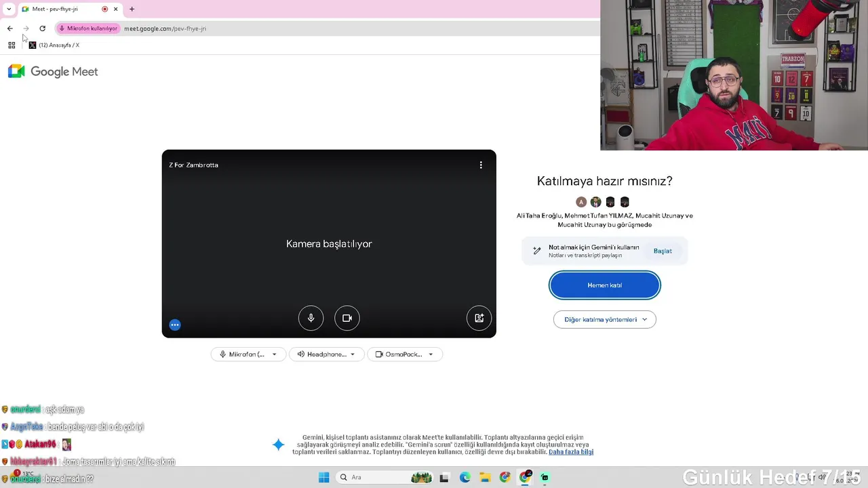The height and width of the screenshot is (488, 868).
Task: Open the Anasayfa / X bookmark
Action: (x=54, y=45)
